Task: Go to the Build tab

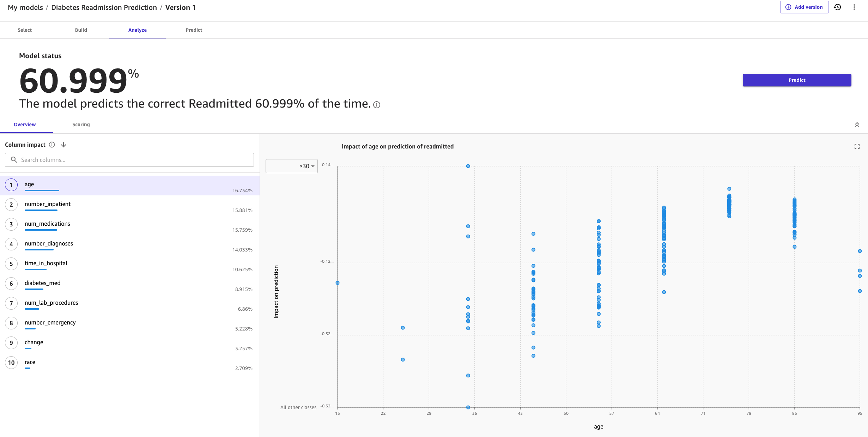Action: 81,30
